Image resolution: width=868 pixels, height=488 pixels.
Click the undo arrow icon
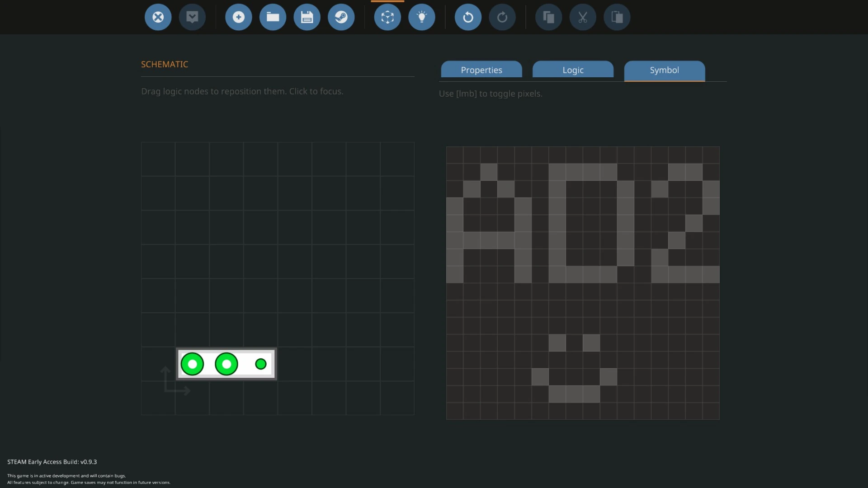[x=468, y=17]
